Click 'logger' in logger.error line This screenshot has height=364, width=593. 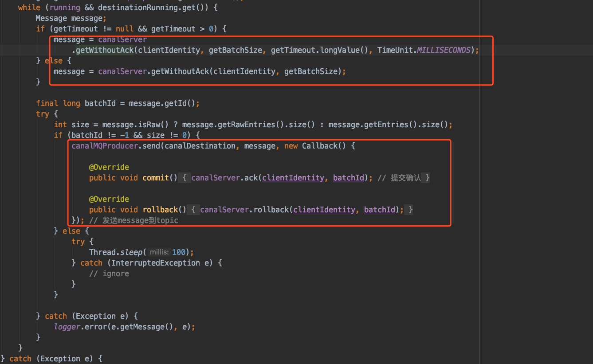tap(67, 327)
